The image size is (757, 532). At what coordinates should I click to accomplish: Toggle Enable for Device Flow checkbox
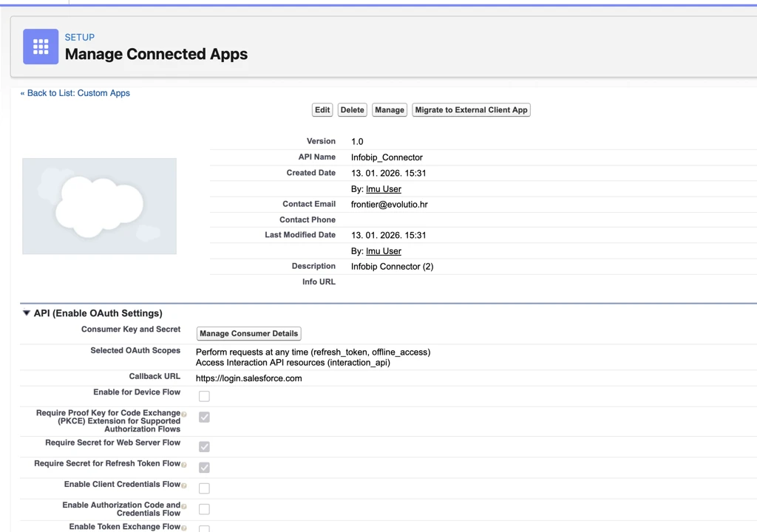[204, 396]
